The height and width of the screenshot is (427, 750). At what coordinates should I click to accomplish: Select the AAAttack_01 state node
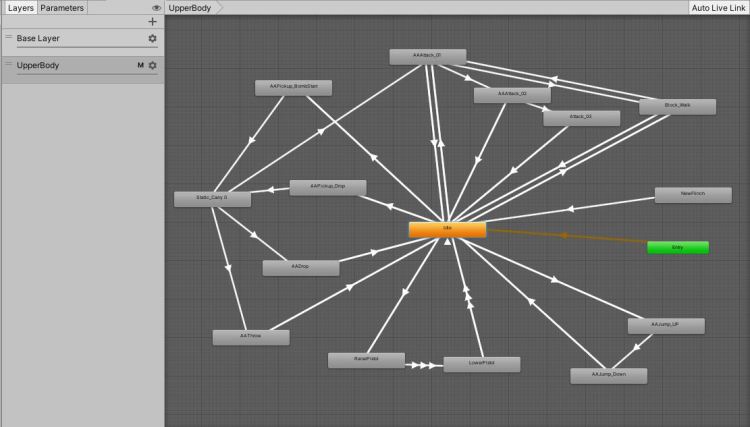tap(427, 57)
